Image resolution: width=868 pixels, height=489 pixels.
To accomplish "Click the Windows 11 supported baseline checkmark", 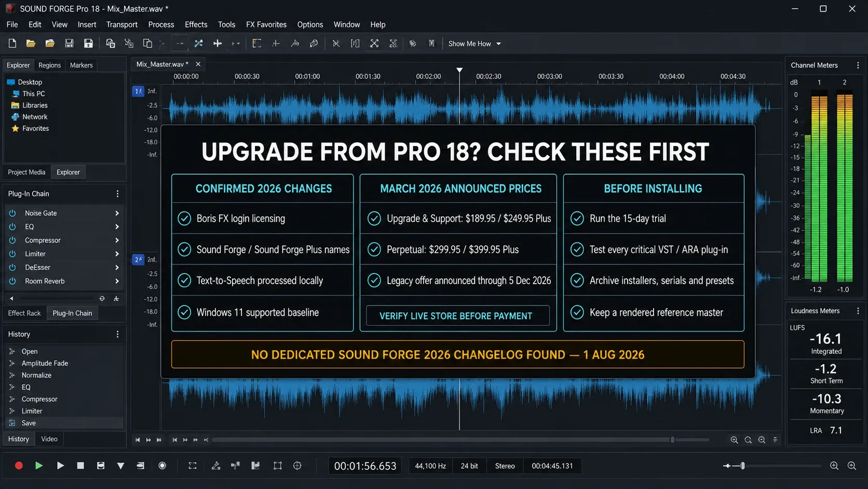I will click(184, 312).
